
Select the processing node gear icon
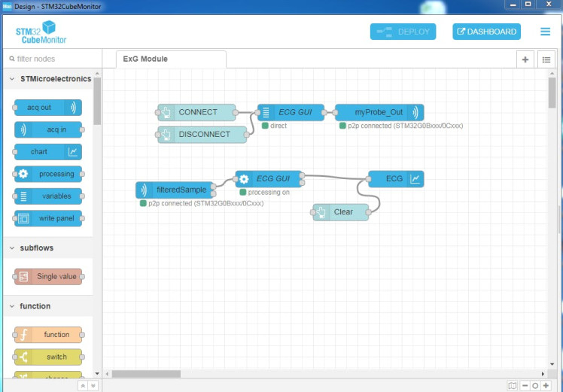click(x=23, y=174)
